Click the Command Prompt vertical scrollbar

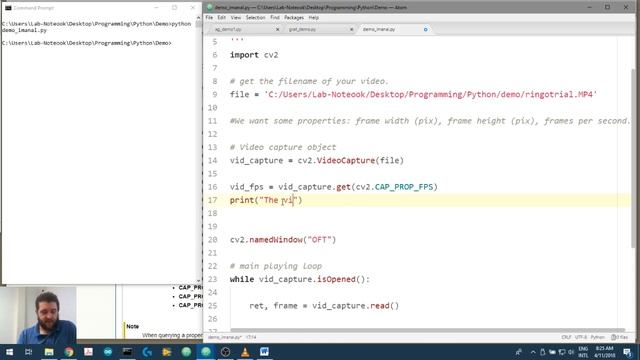point(199,149)
